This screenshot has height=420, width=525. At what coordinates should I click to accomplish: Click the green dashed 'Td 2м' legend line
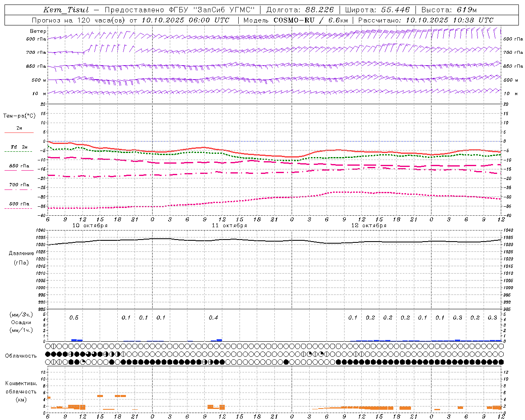tap(18, 152)
